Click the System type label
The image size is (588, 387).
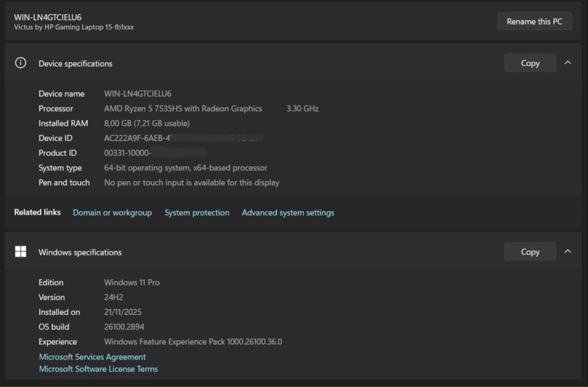(x=60, y=168)
